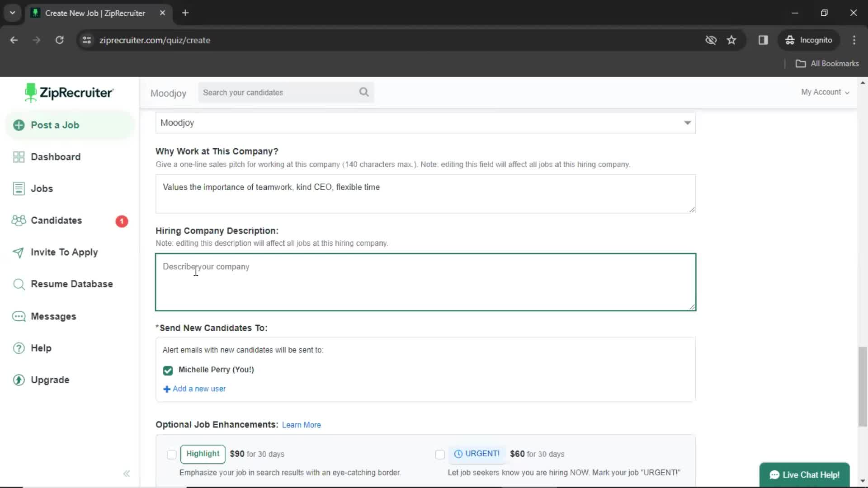This screenshot has height=488, width=868.
Task: Open the My Account dropdown menu
Action: 825,92
